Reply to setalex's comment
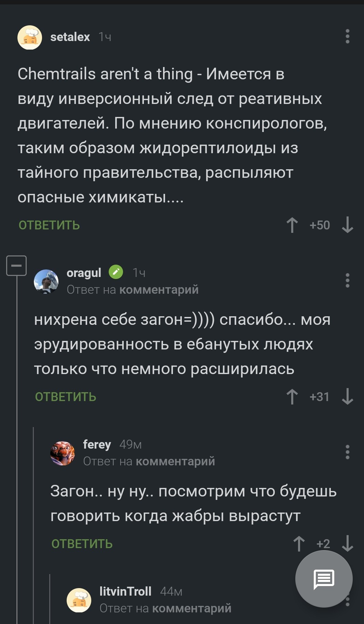This screenshot has height=624, width=364. (x=49, y=225)
